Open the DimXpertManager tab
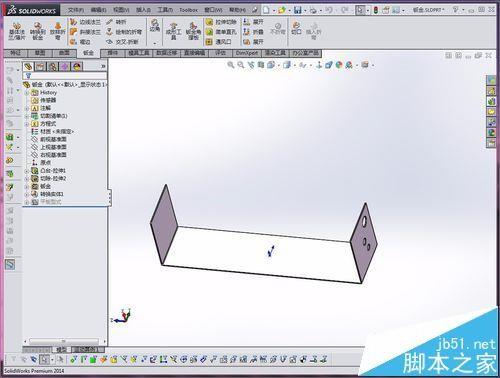 click(x=65, y=66)
